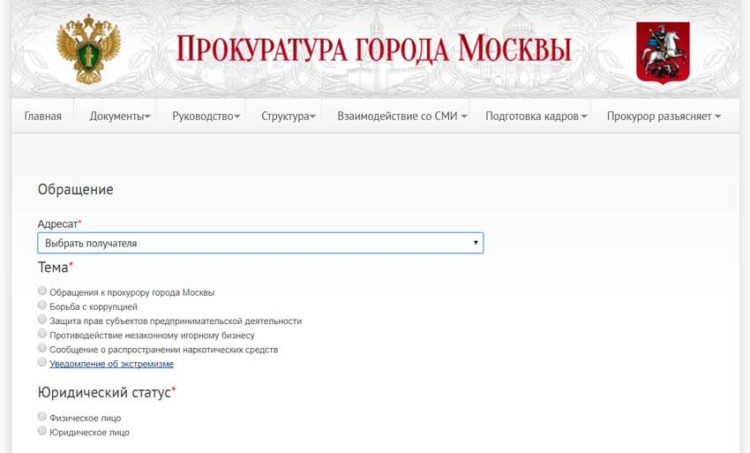This screenshot has height=453, width=750.
Task: Select Обращения к прокурору города Москвы option
Action: click(42, 292)
